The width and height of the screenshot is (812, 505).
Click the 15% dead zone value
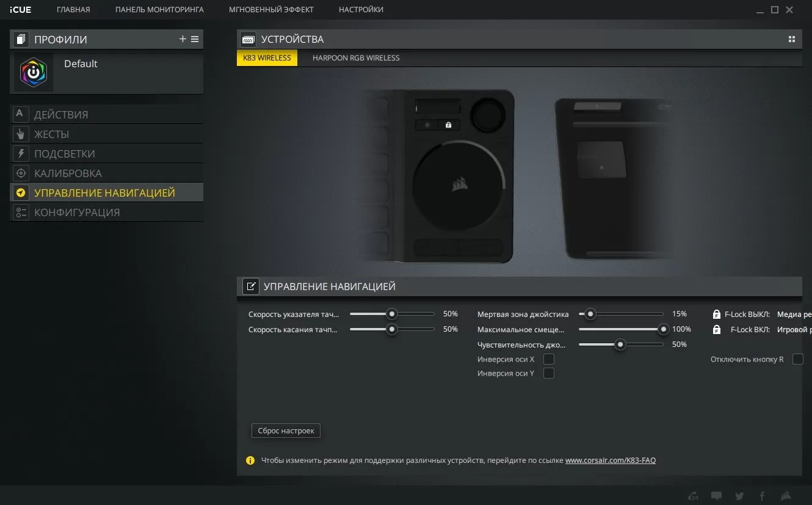[679, 314]
